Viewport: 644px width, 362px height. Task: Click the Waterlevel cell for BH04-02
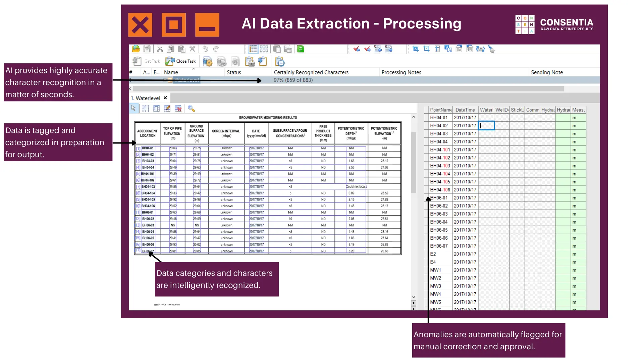point(486,126)
